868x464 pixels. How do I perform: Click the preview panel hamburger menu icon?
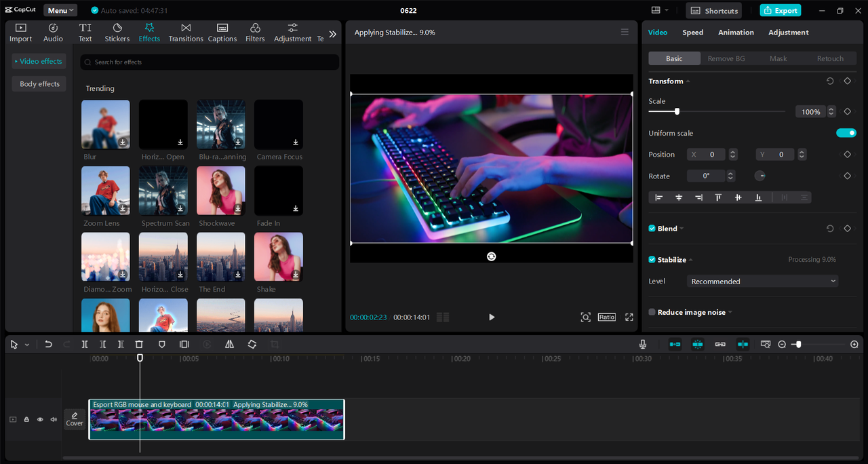pyautogui.click(x=625, y=32)
